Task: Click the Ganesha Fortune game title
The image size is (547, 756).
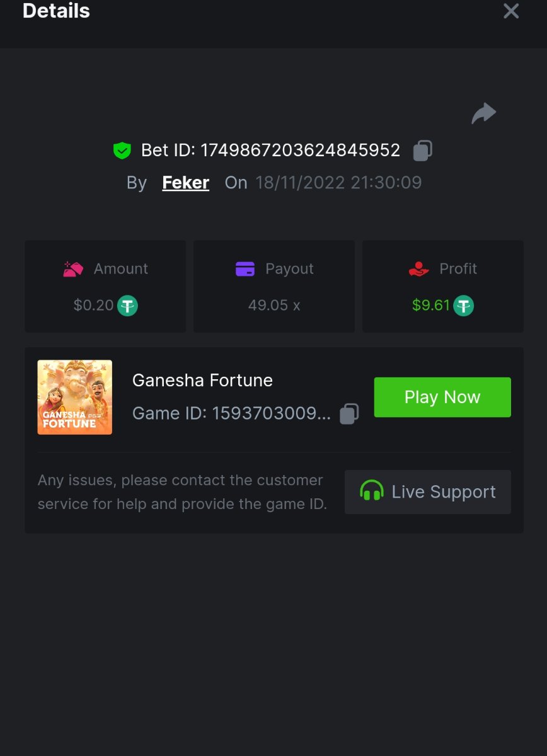Action: pyautogui.click(x=202, y=381)
